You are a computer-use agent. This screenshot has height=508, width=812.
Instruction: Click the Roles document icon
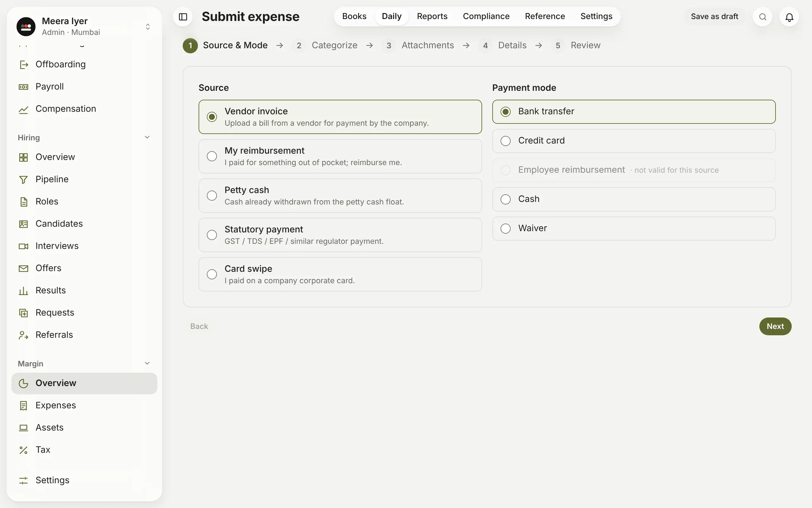pyautogui.click(x=23, y=202)
